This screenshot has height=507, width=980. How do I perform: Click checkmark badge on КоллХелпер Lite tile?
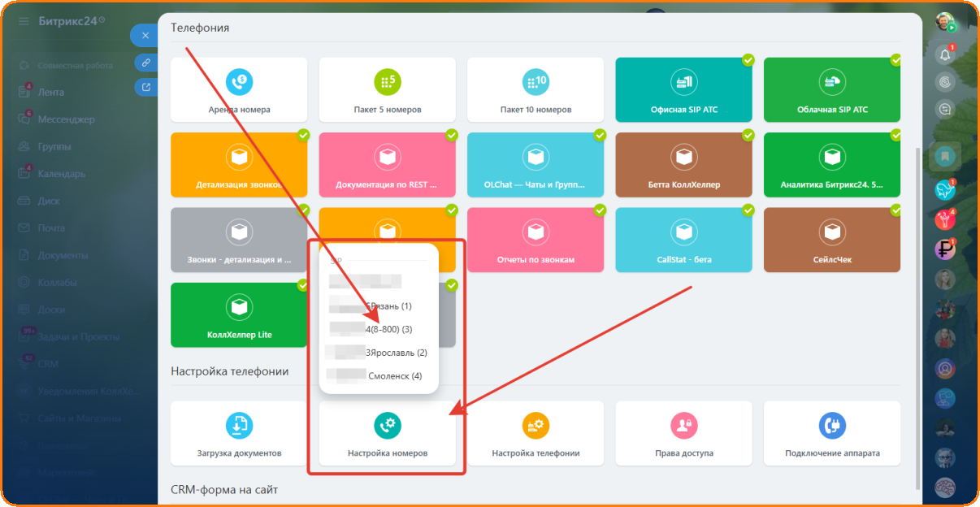point(303,285)
